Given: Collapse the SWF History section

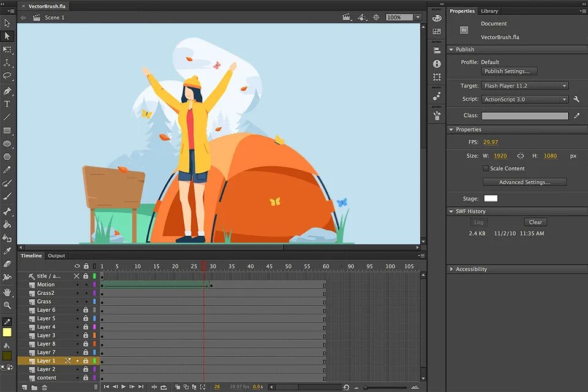Looking at the screenshot, I should [x=451, y=211].
